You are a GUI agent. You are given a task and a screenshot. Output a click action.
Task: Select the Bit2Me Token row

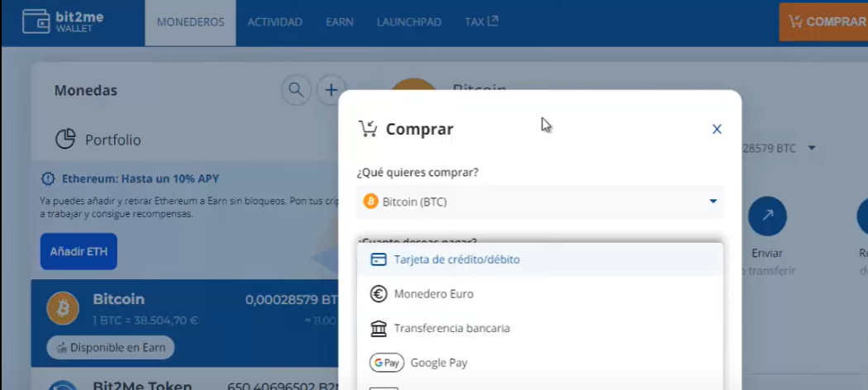(184, 381)
